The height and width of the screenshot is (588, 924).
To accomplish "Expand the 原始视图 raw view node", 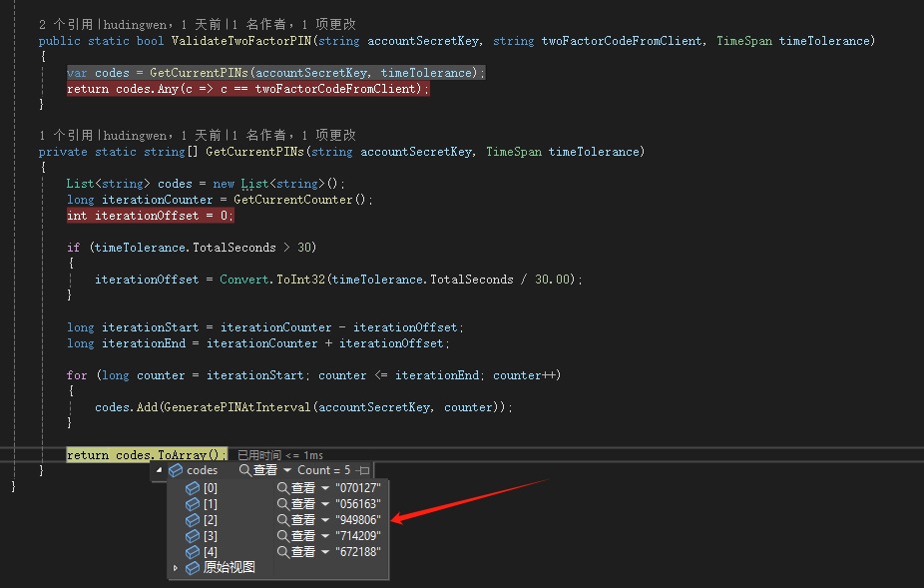I will point(176,567).
